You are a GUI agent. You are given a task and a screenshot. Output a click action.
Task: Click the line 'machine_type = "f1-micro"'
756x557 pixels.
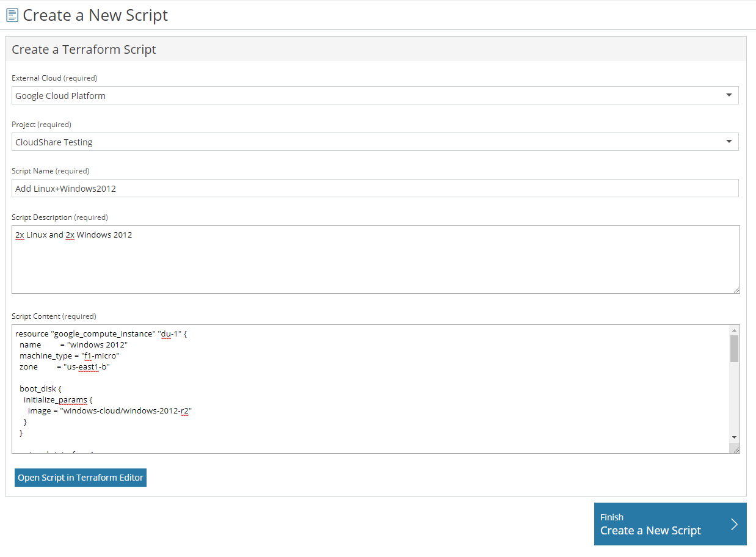pyautogui.click(x=69, y=355)
